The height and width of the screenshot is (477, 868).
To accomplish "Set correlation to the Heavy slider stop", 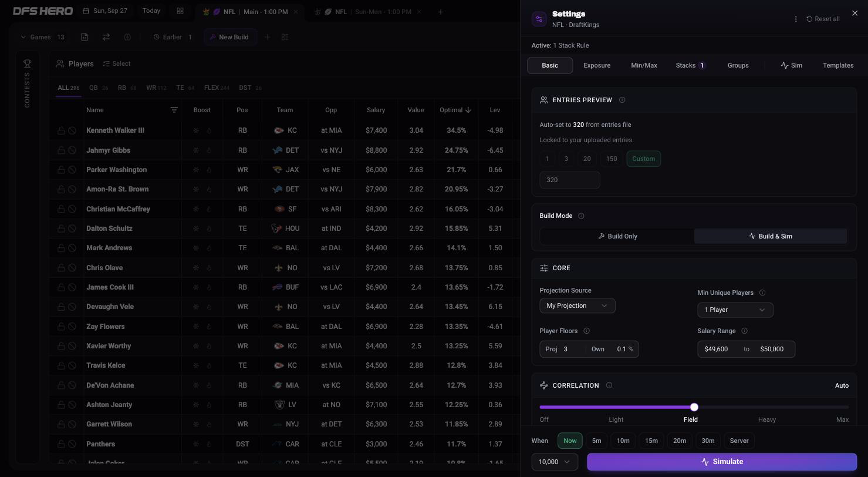I will pos(766,419).
